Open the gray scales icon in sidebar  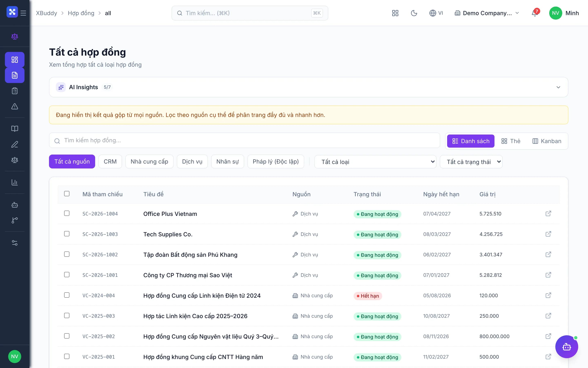(14, 160)
